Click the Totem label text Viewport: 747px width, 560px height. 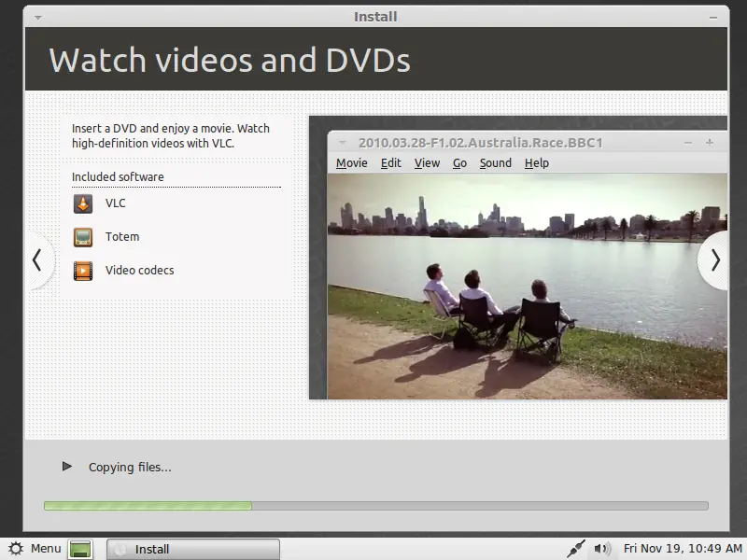122,237
